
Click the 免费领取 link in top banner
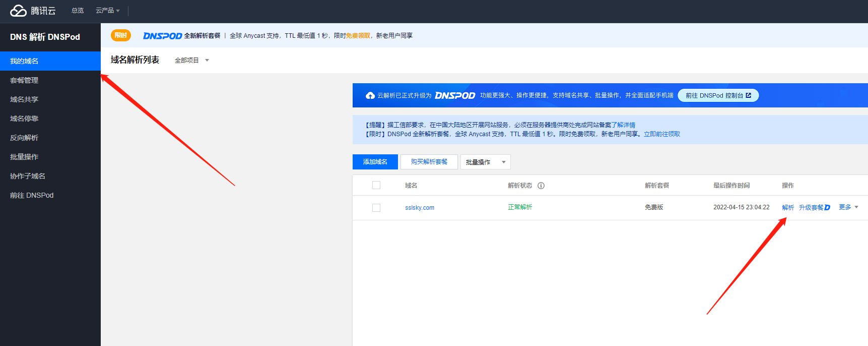(358, 36)
